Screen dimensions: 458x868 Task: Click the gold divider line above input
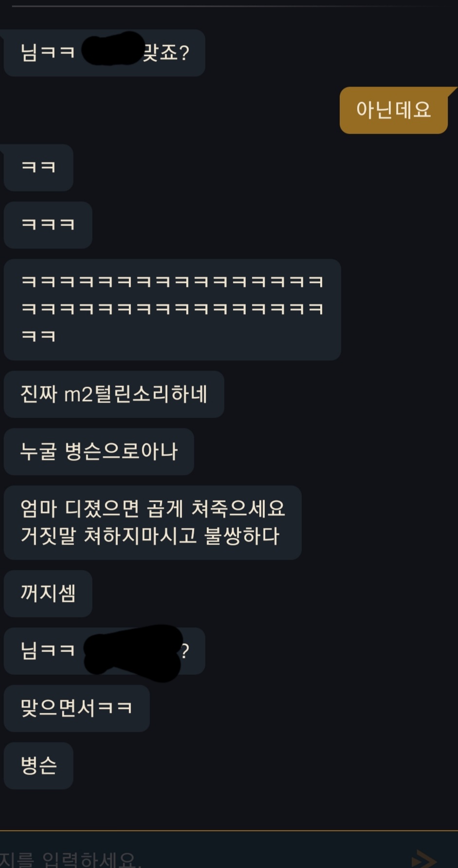[x=229, y=830]
